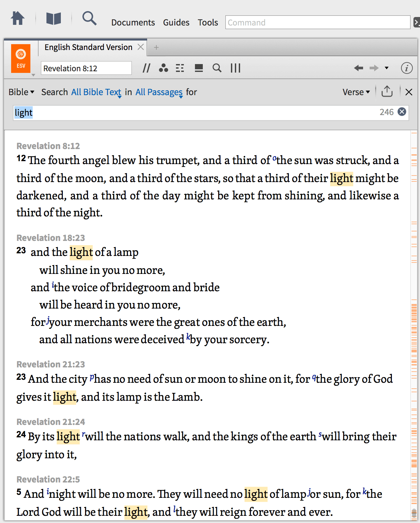Image resolution: width=420 pixels, height=523 pixels.
Task: Click the All Bible Text link
Action: pos(96,92)
